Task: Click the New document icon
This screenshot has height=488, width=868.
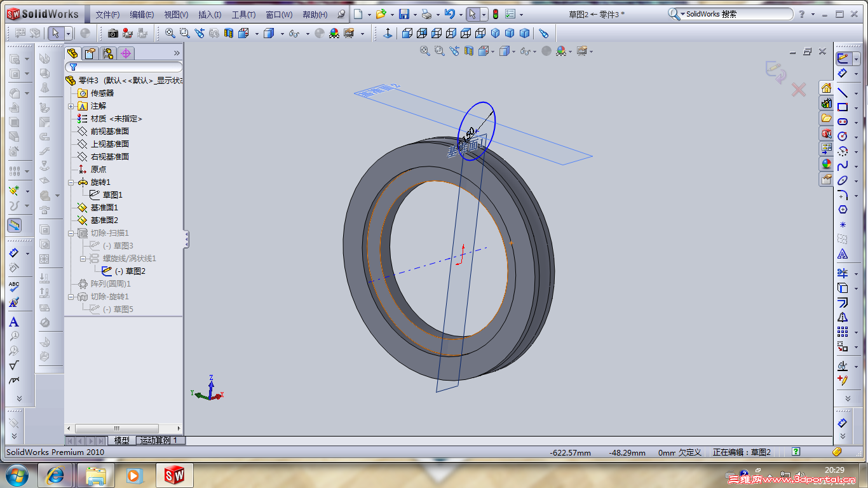Action: 358,14
